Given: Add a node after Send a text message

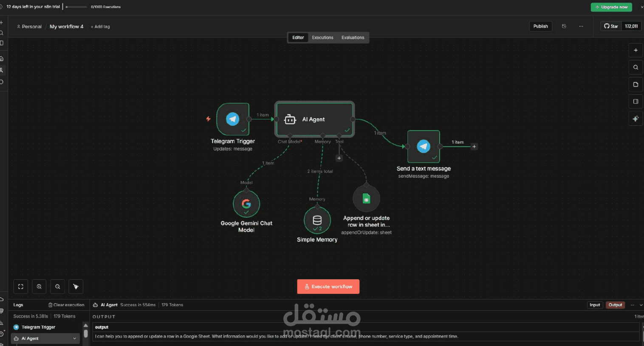Looking at the screenshot, I should tap(474, 147).
